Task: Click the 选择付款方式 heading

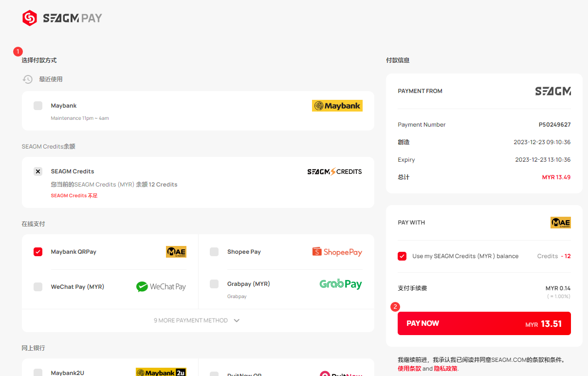Action: click(x=39, y=60)
